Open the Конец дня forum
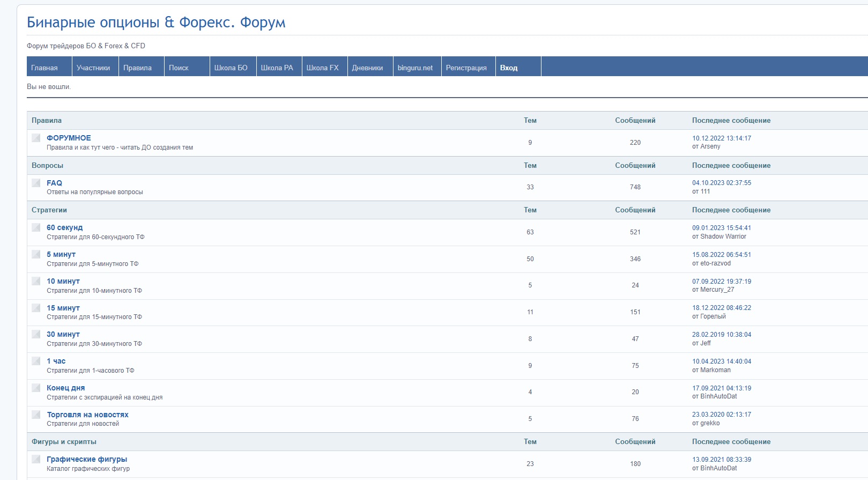Image resolution: width=868 pixels, height=480 pixels. 65,388
